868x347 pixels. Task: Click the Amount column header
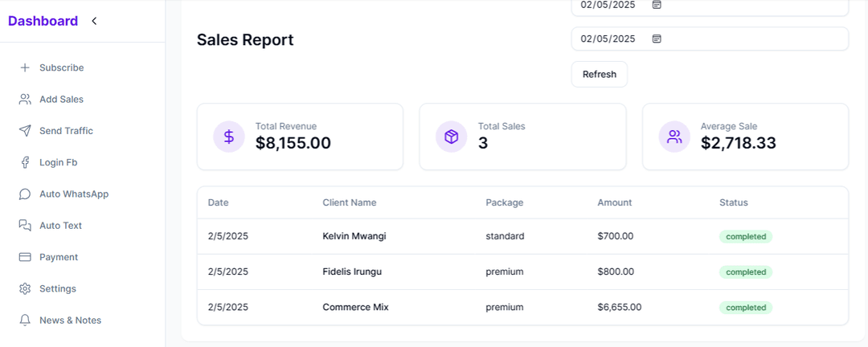(x=615, y=202)
